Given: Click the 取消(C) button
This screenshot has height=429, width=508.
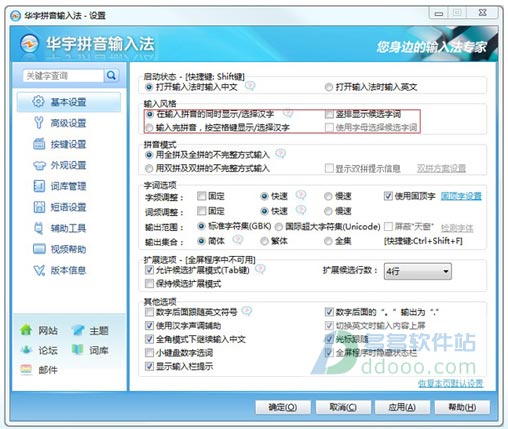Looking at the screenshot, I should click(x=343, y=407).
